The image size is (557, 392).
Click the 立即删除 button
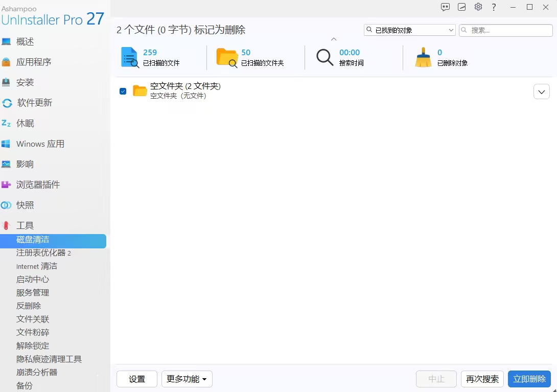click(529, 379)
